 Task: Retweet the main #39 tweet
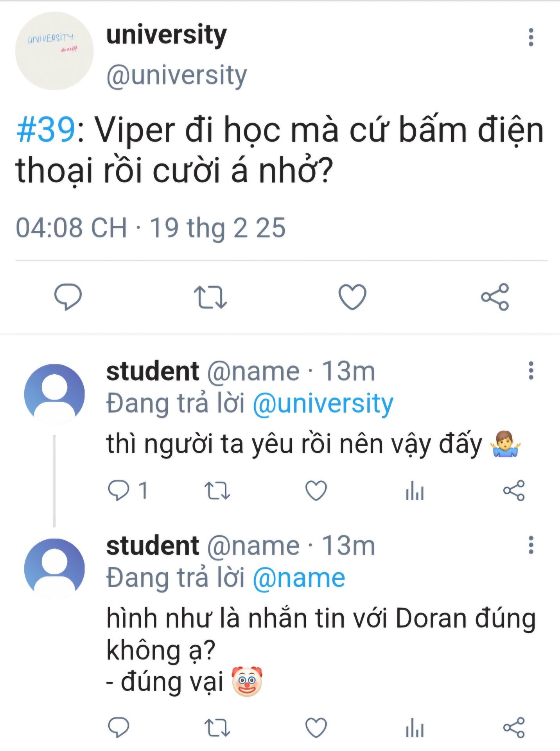[210, 297]
